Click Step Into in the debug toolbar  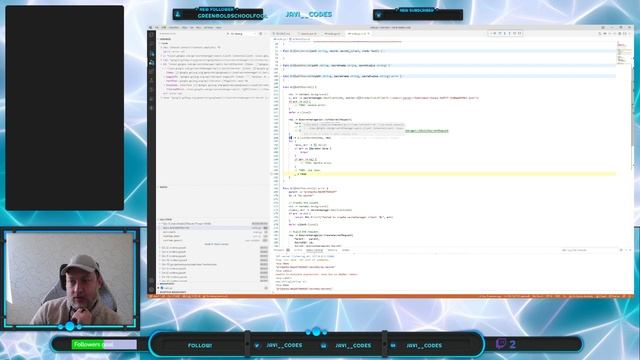tap(504, 33)
